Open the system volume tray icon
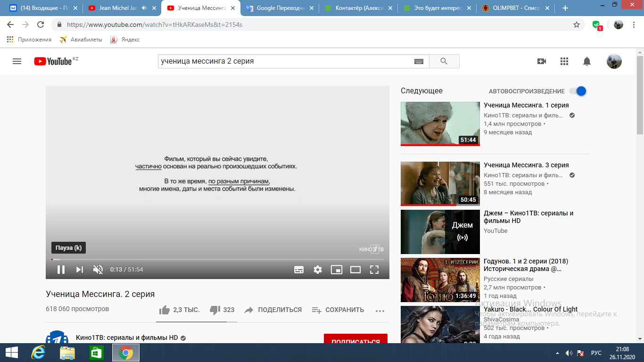 tap(569, 353)
